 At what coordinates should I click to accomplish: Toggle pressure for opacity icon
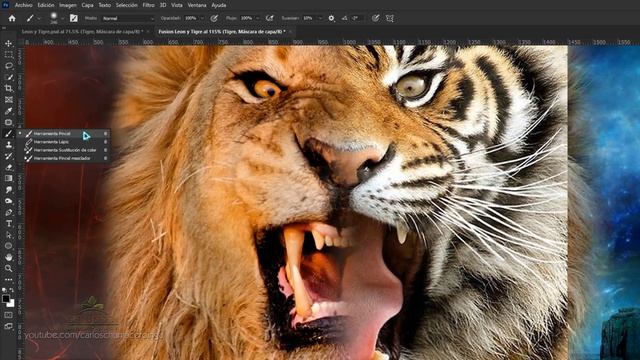pyautogui.click(x=214, y=18)
